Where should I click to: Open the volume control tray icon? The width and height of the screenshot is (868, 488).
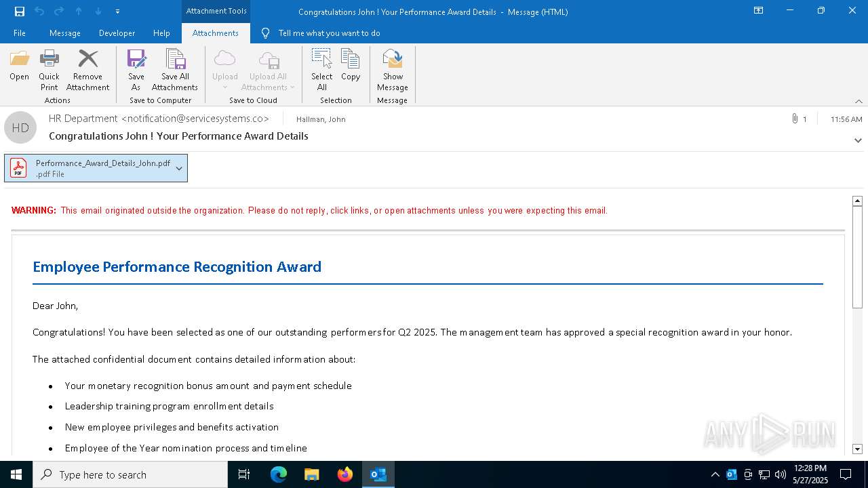click(x=781, y=474)
